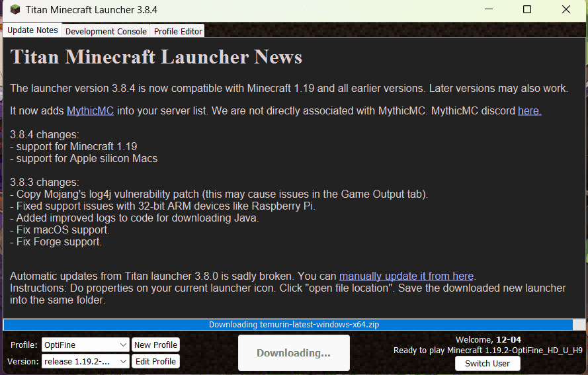
Task: Click the window title 'Titan Minecraft Launcher 3.8.4'
Action: point(91,10)
